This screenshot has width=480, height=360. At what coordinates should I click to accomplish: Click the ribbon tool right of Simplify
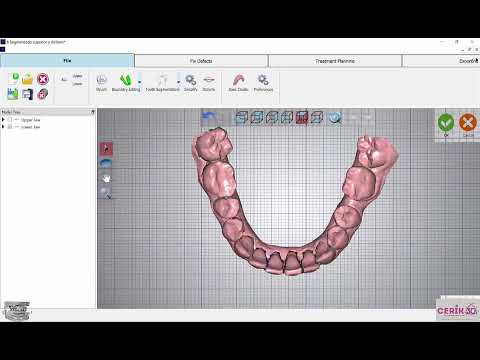[209, 82]
